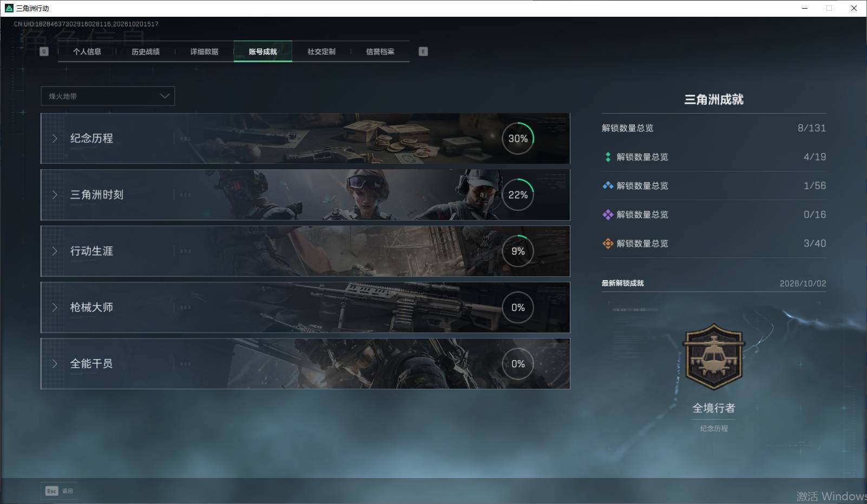867x504 pixels.
Task: Click the 全境行者 achievement name
Action: pyautogui.click(x=714, y=408)
